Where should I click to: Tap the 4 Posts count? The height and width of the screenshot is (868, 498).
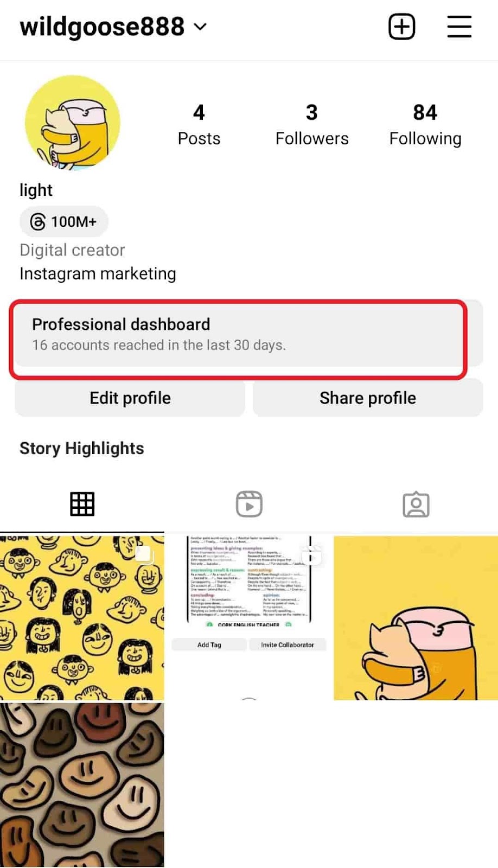(x=199, y=125)
